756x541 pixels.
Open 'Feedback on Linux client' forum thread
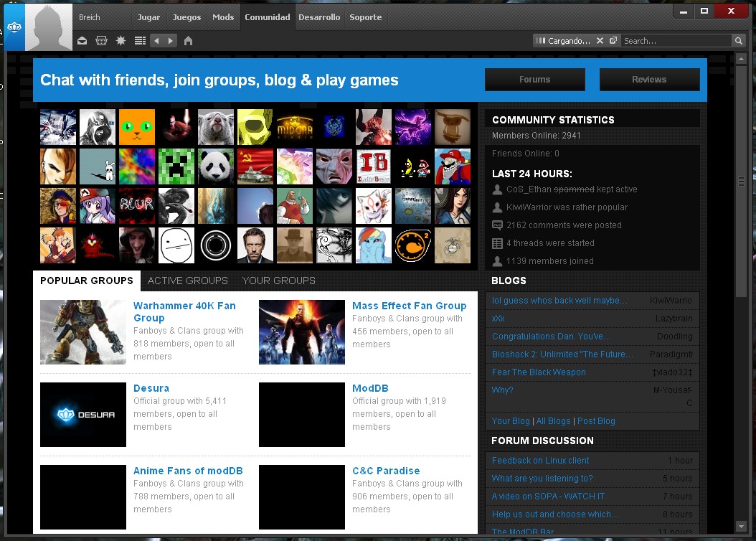pos(540,460)
